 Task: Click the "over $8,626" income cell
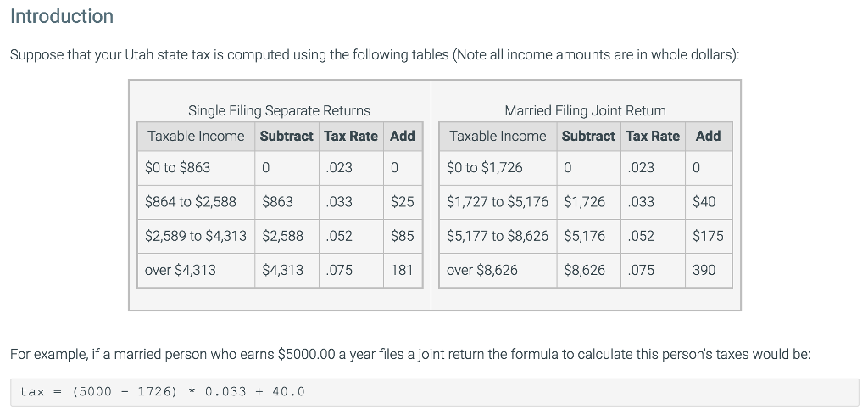[482, 270]
